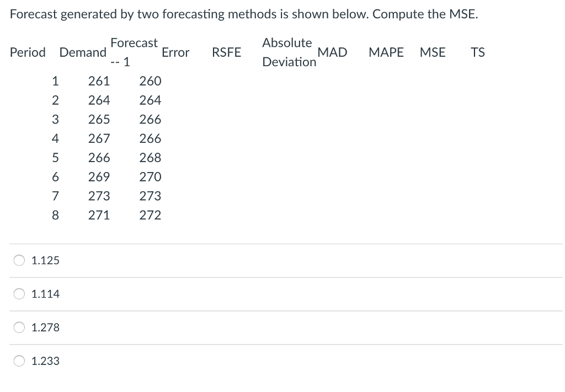Click the forecast value 273 in period 7
Image resolution: width=565 pixels, height=392 pixels.
[151, 196]
